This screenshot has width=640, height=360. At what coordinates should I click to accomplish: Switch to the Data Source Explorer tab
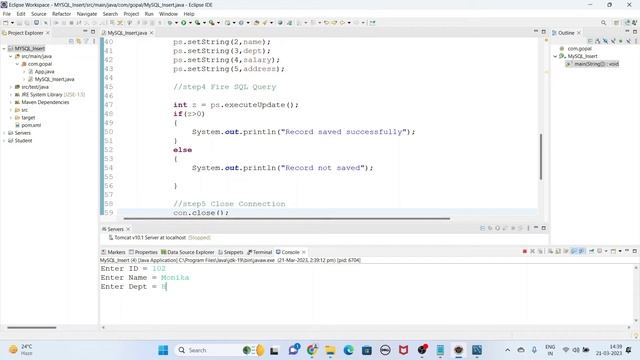pos(188,252)
